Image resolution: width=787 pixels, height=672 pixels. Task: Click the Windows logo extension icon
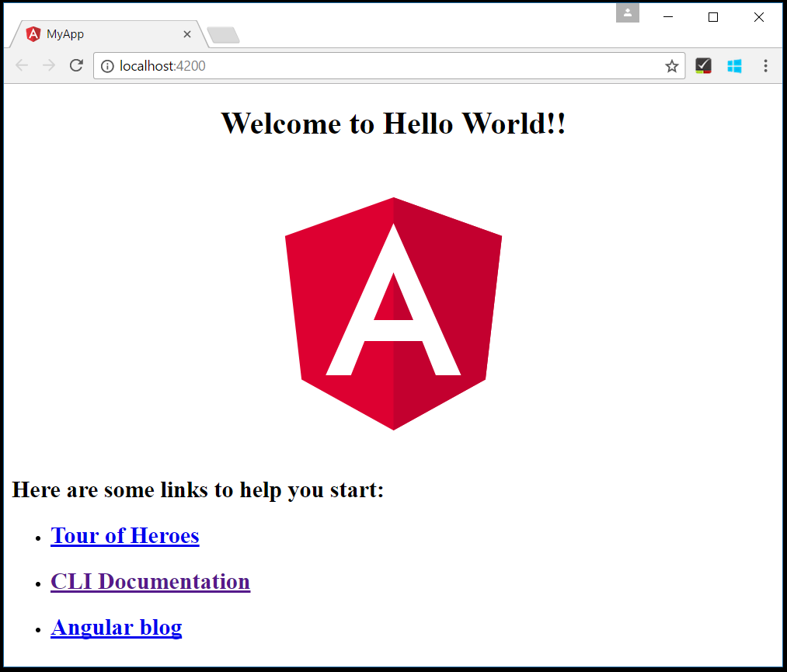(x=734, y=65)
